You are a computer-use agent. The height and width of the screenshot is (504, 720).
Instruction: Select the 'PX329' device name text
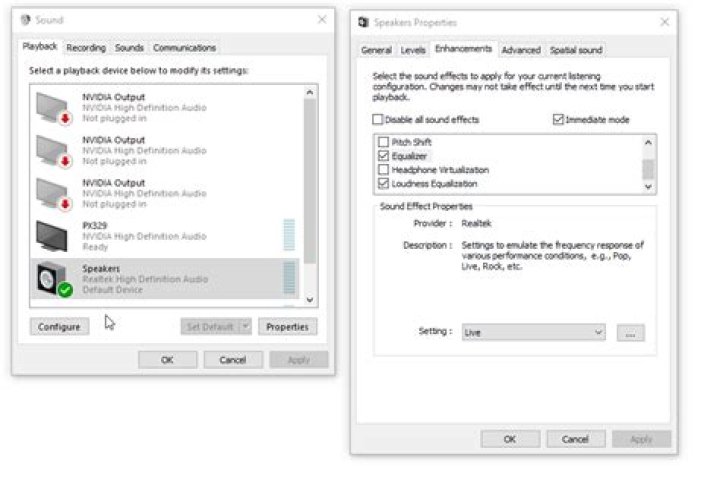[x=95, y=225]
